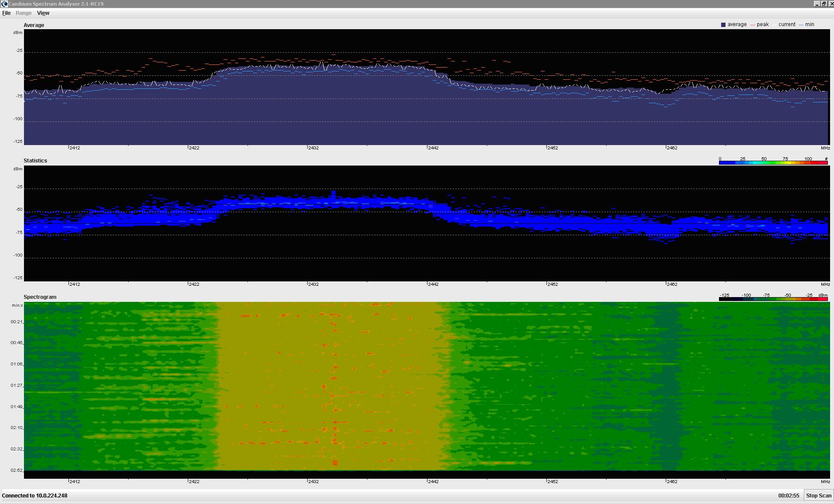This screenshot has height=504, width=834.
Task: Click the 01:06 time label on Spectrogram
Action: point(17,364)
